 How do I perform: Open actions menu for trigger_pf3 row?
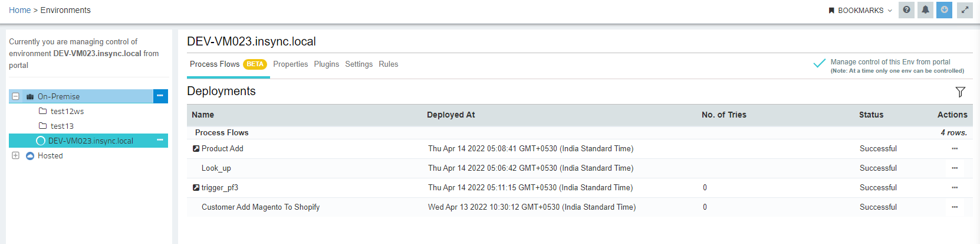pyautogui.click(x=954, y=188)
